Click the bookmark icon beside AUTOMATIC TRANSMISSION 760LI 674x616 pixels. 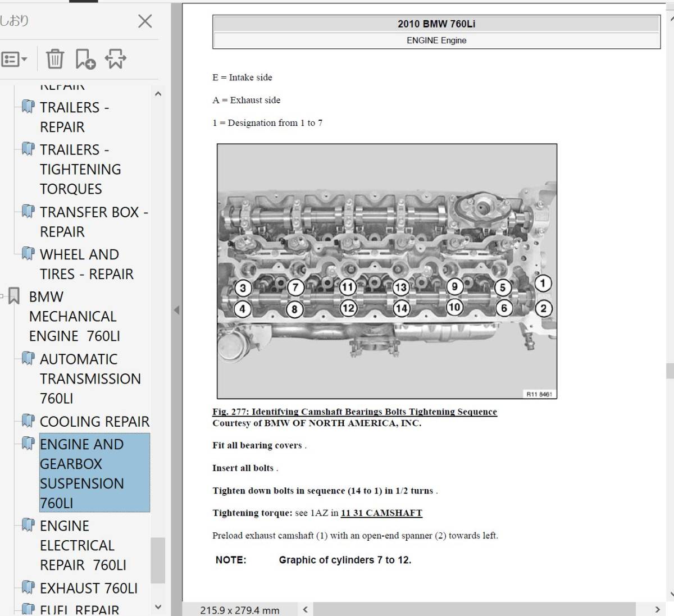[x=28, y=358]
